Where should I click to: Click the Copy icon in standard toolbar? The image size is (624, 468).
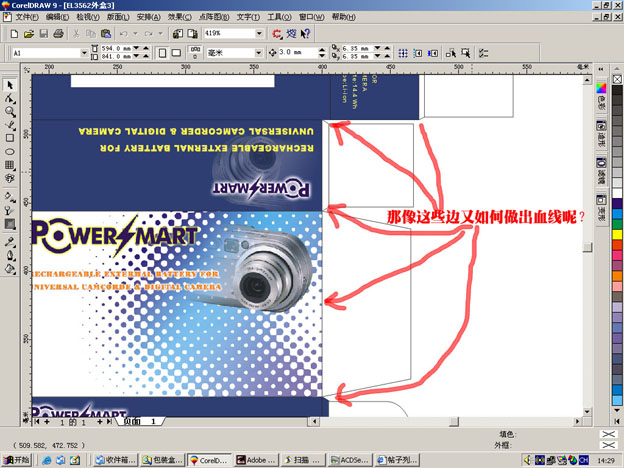91,34
